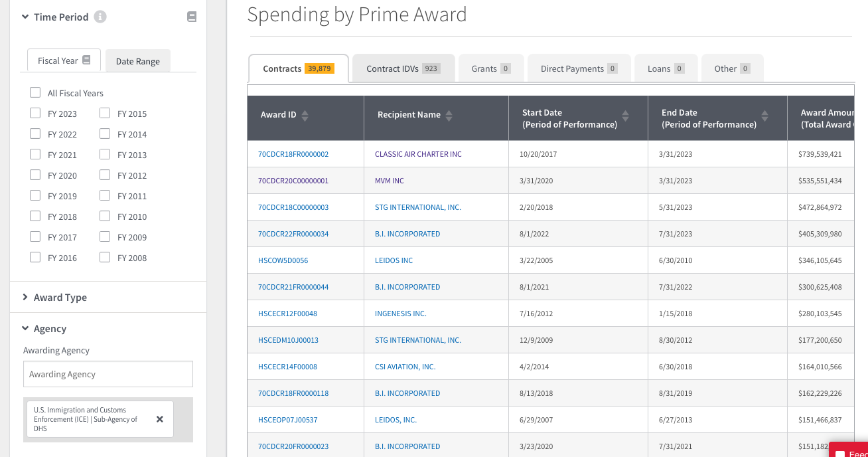Sort results by Recipient Name
868x457 pixels.
tap(450, 114)
